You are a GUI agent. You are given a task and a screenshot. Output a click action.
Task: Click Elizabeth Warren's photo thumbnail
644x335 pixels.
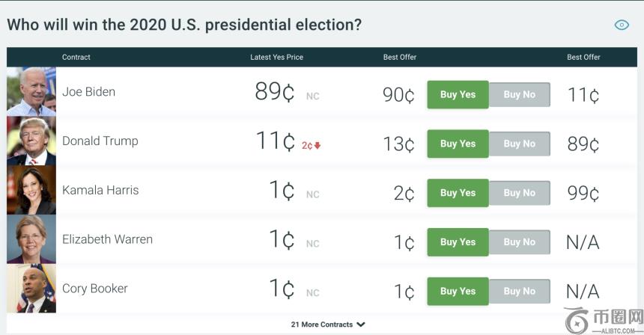point(31,239)
